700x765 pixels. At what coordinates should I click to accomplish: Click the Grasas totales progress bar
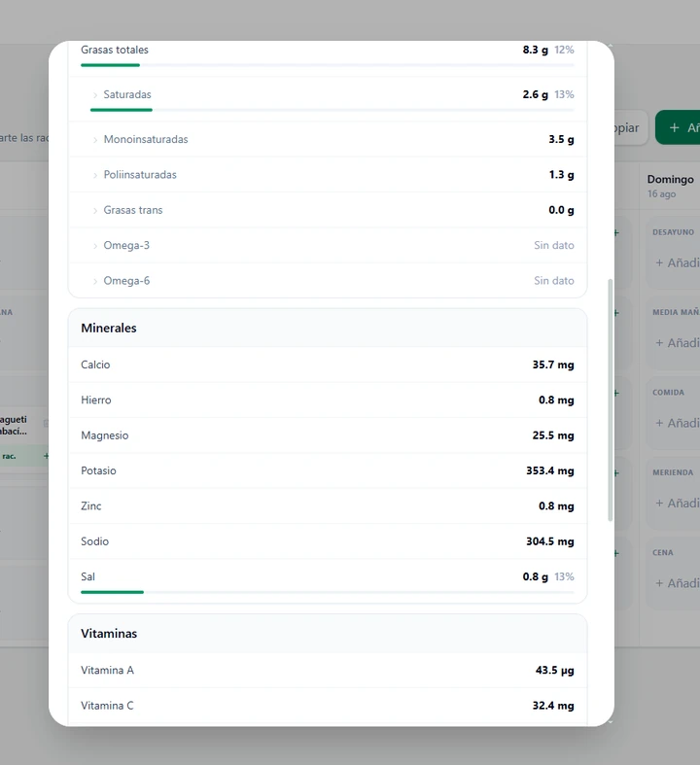coord(328,65)
